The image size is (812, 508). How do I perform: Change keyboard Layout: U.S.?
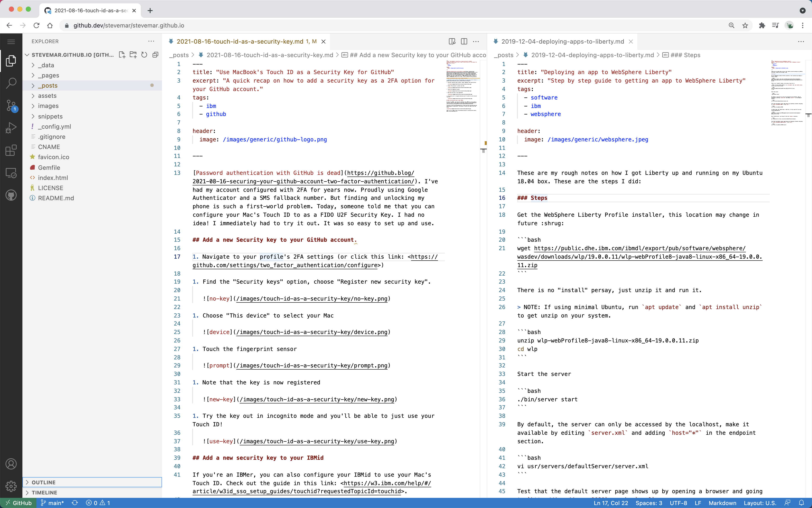point(760,503)
